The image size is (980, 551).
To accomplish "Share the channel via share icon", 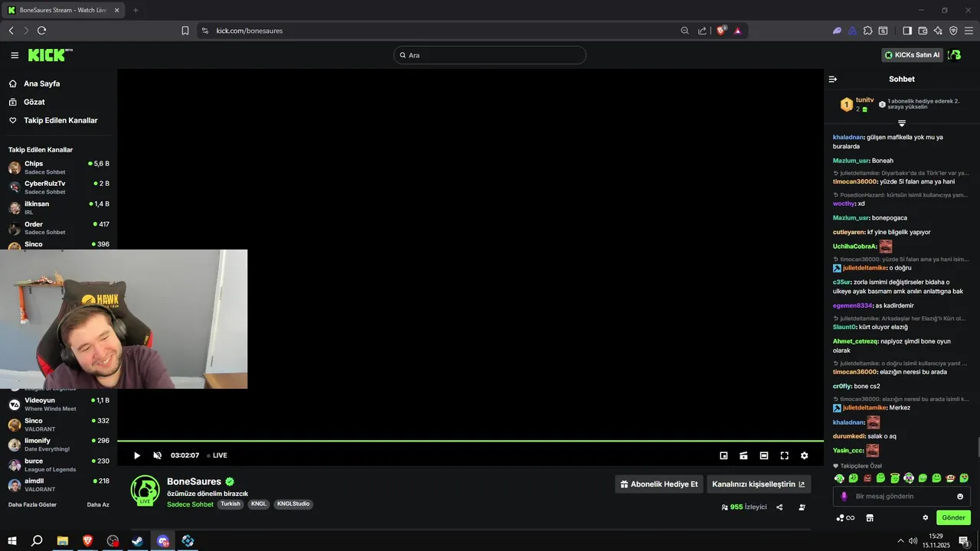I will 779,507.
